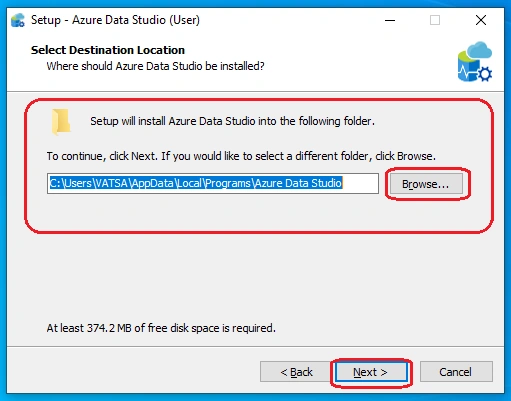Click the 'To continue, click Next' instruction text
The width and height of the screenshot is (511, 401).
click(241, 156)
